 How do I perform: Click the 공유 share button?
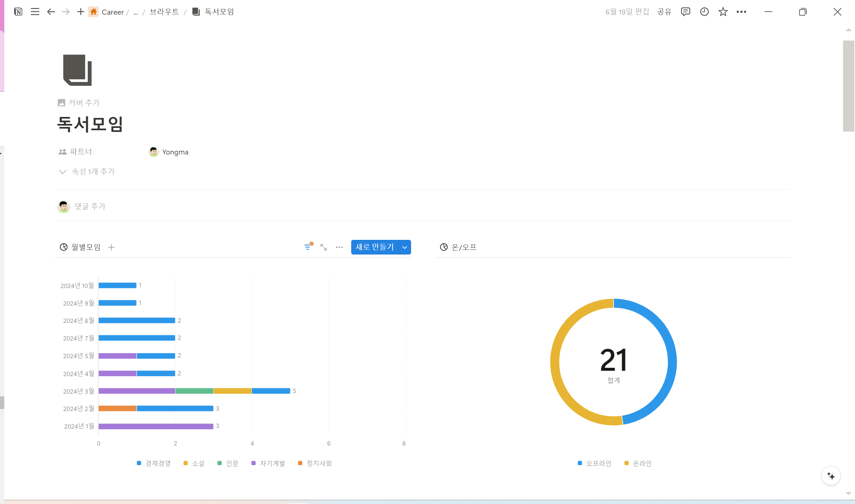coord(664,12)
